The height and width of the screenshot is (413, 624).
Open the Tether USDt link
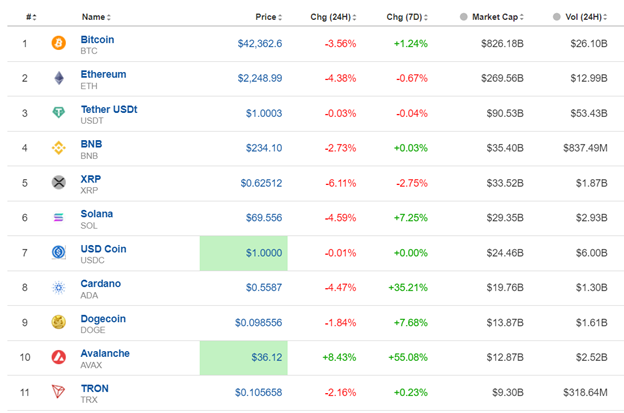click(109, 109)
